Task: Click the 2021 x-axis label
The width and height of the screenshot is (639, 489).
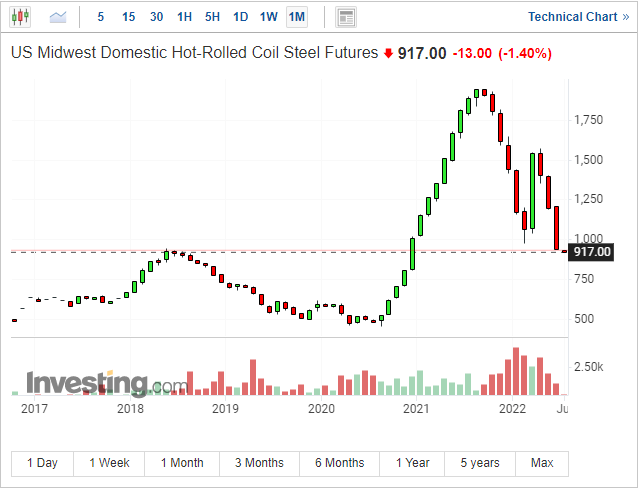Action: point(416,408)
